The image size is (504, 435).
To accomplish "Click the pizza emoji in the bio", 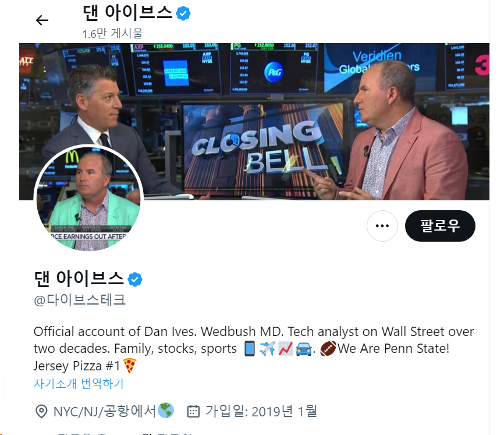I will coord(130,366).
